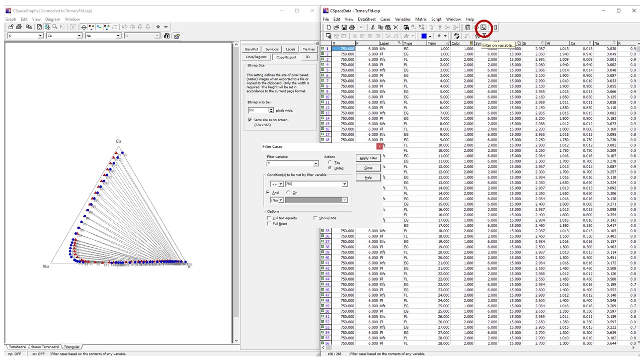
Task: Expand the comparison operator dropdown showing <>
Action: click(281, 184)
